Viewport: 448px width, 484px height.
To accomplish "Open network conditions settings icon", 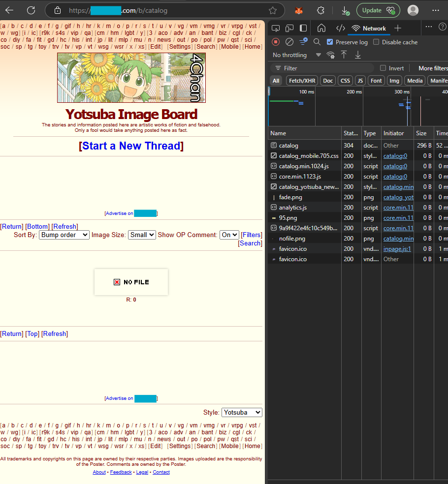I will pyautogui.click(x=331, y=55).
